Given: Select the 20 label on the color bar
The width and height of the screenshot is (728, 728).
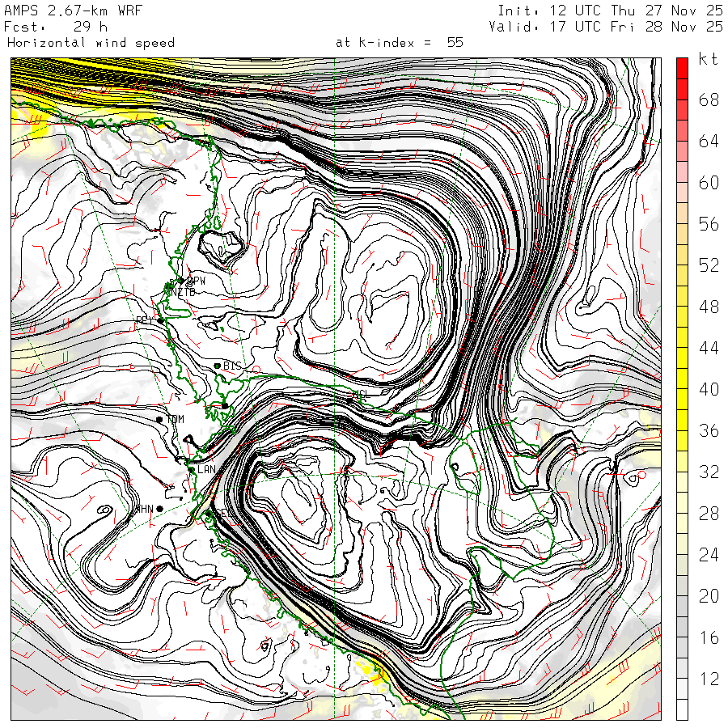Looking at the screenshot, I should coord(709,596).
